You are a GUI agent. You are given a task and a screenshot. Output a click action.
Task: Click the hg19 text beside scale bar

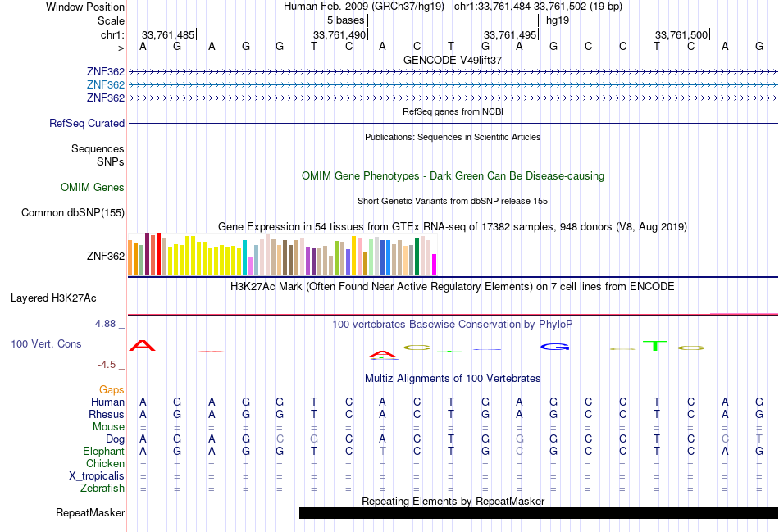pos(558,20)
